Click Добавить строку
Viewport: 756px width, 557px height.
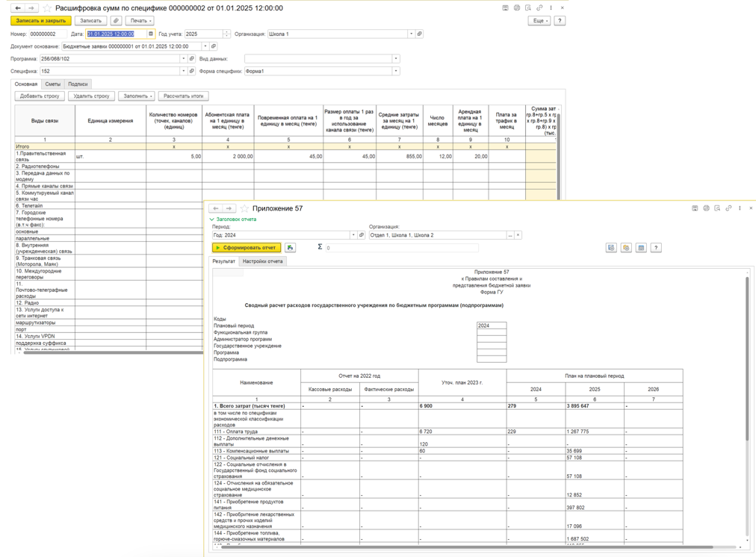pos(40,96)
